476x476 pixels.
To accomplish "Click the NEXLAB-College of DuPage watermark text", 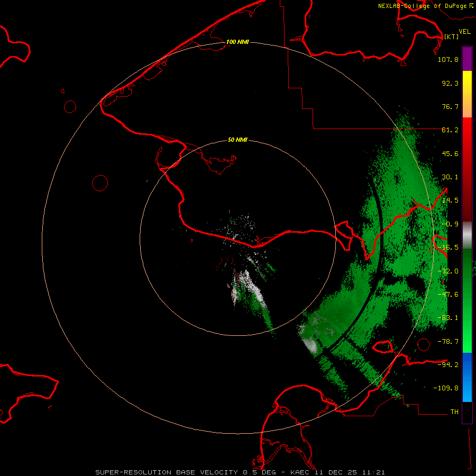I will click(x=423, y=6).
